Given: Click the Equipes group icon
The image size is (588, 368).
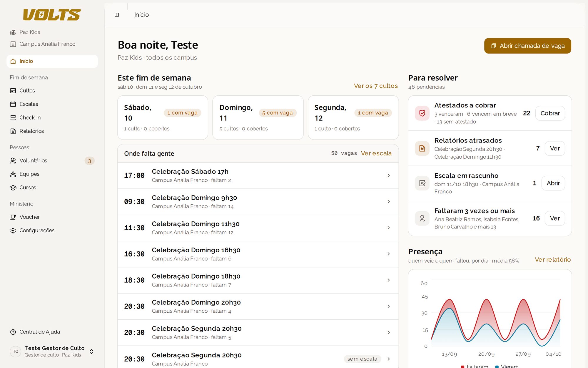Looking at the screenshot, I should coord(13,174).
